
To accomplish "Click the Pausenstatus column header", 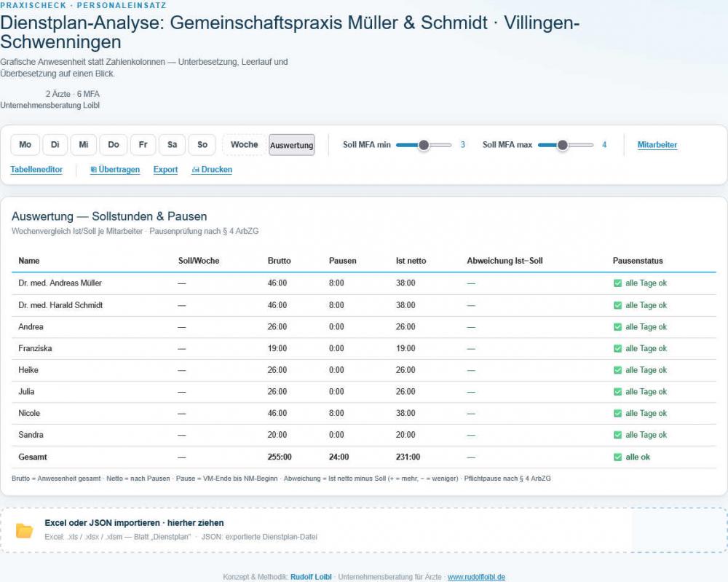I will (x=638, y=261).
